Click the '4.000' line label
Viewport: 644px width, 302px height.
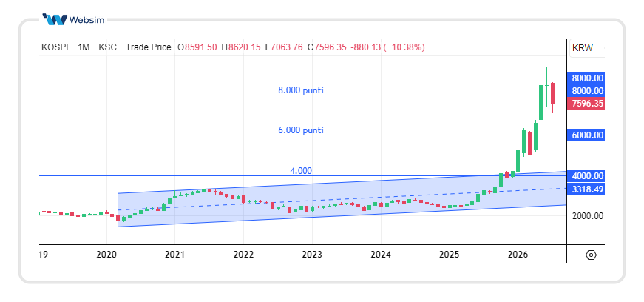301,171
